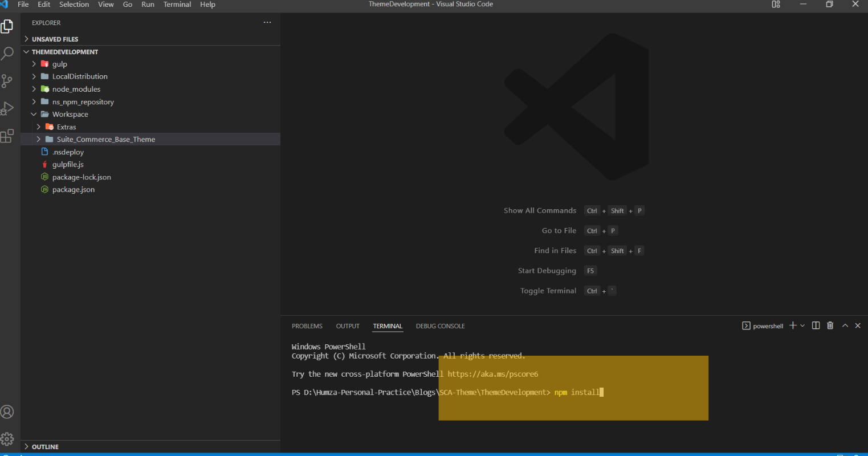Open package.json file in explorer
Viewport: 868px width, 456px height.
[x=73, y=189]
